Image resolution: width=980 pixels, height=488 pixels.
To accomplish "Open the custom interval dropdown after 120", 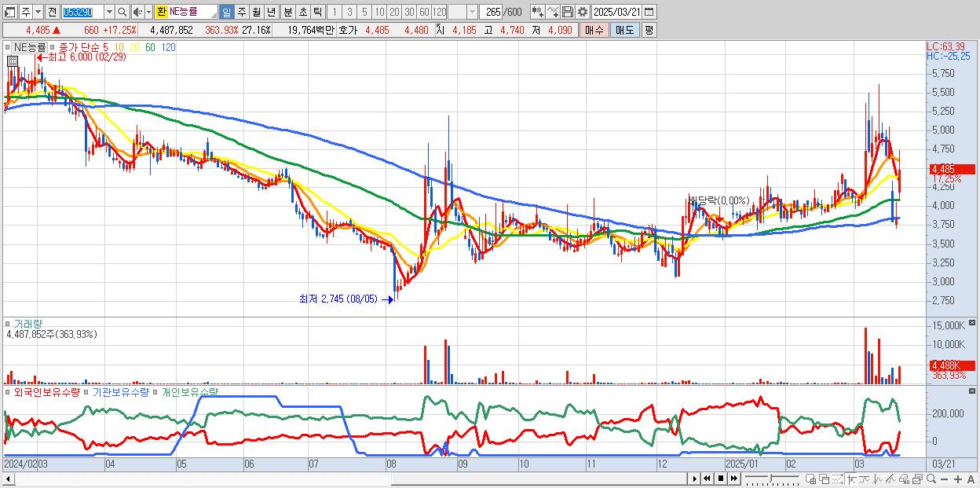I will pos(472,12).
